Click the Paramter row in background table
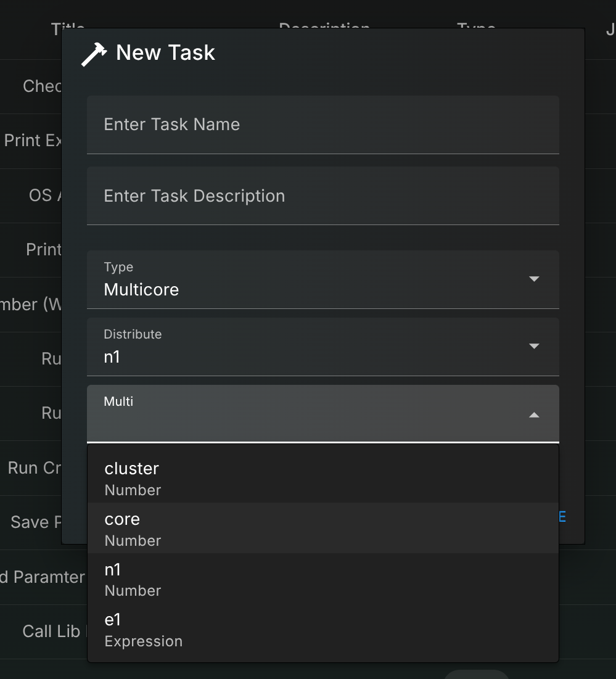The height and width of the screenshot is (679, 616). point(42,577)
